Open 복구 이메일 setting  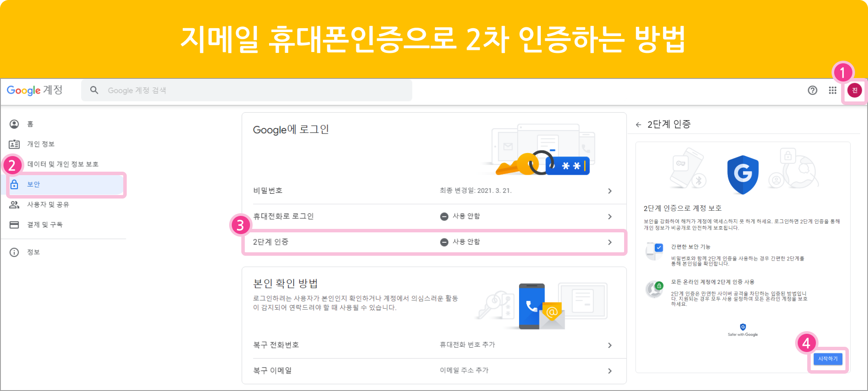[434, 371]
